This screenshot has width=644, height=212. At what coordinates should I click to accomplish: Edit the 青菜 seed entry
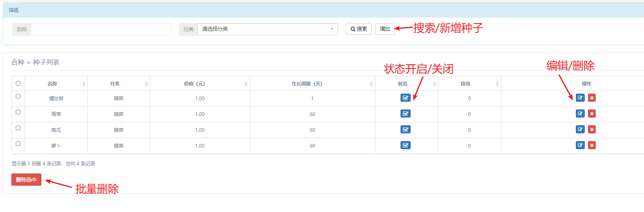click(580, 113)
